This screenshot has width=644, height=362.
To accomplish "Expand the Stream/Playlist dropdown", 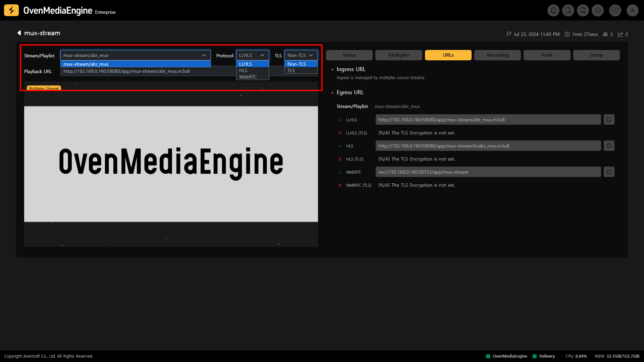I will (x=135, y=55).
